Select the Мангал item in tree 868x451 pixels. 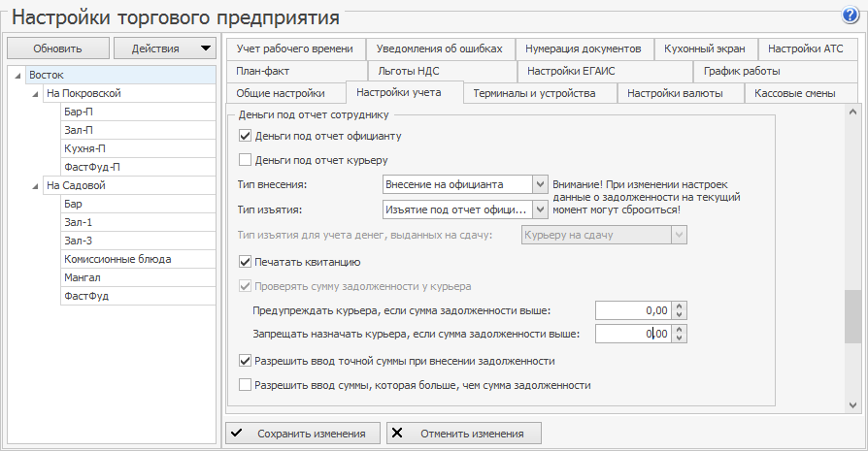[83, 277]
